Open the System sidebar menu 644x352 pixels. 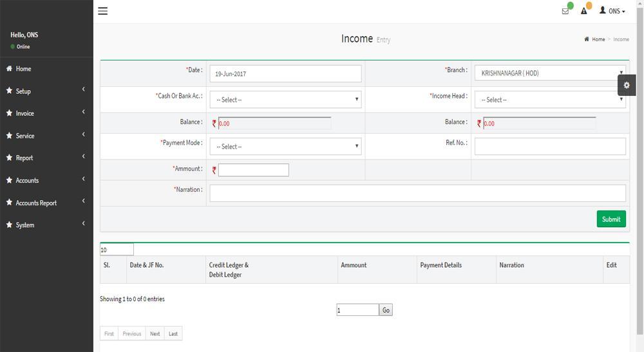46,225
